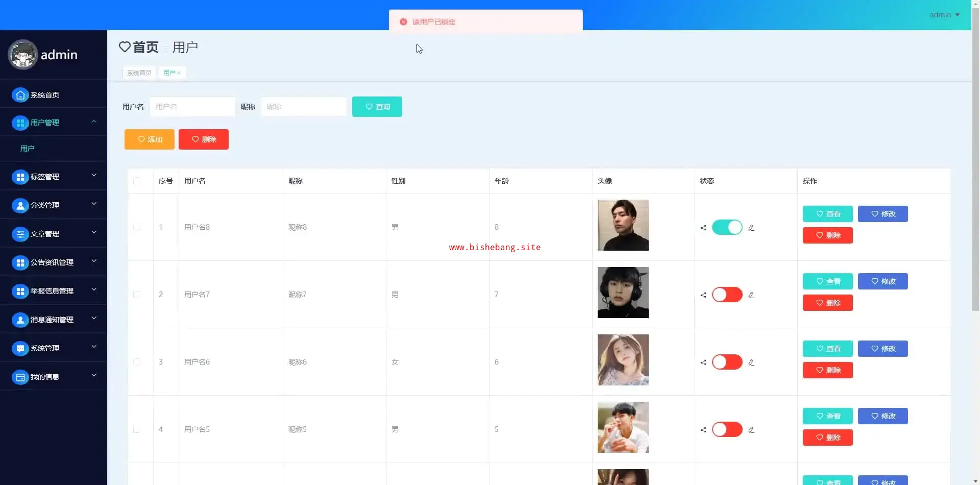Click the 公告资讯管理 sidebar icon

[20, 262]
